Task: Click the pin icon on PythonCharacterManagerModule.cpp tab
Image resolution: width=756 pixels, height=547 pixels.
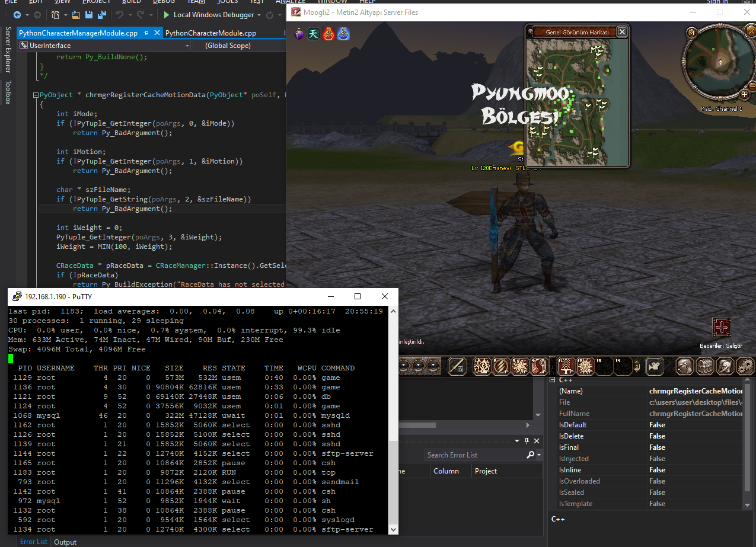Action: pyautogui.click(x=147, y=33)
